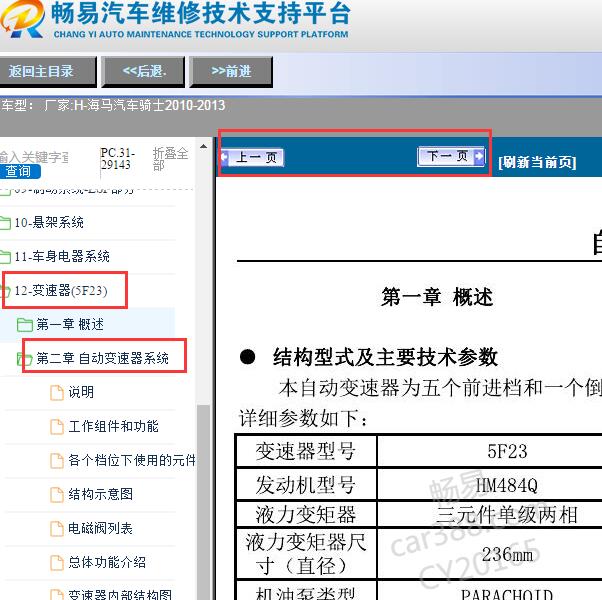Click the 下一页 next page button
Image resolution: width=602 pixels, height=600 pixels.
451,156
